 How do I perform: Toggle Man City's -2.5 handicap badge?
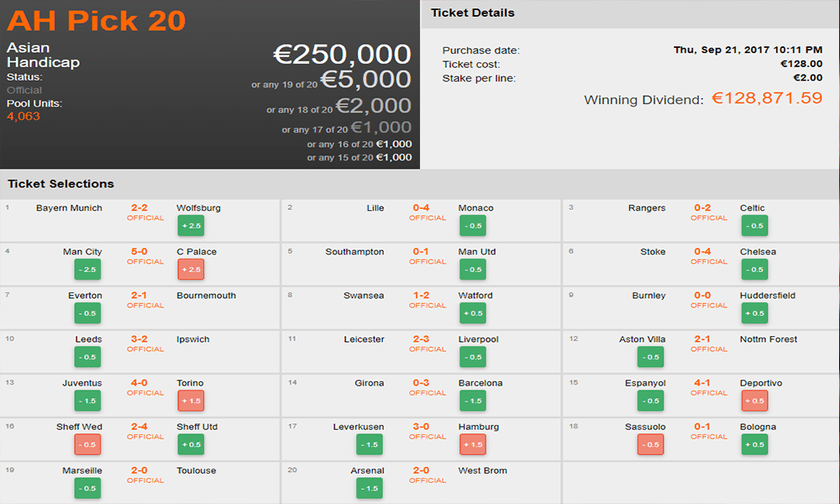tap(87, 270)
